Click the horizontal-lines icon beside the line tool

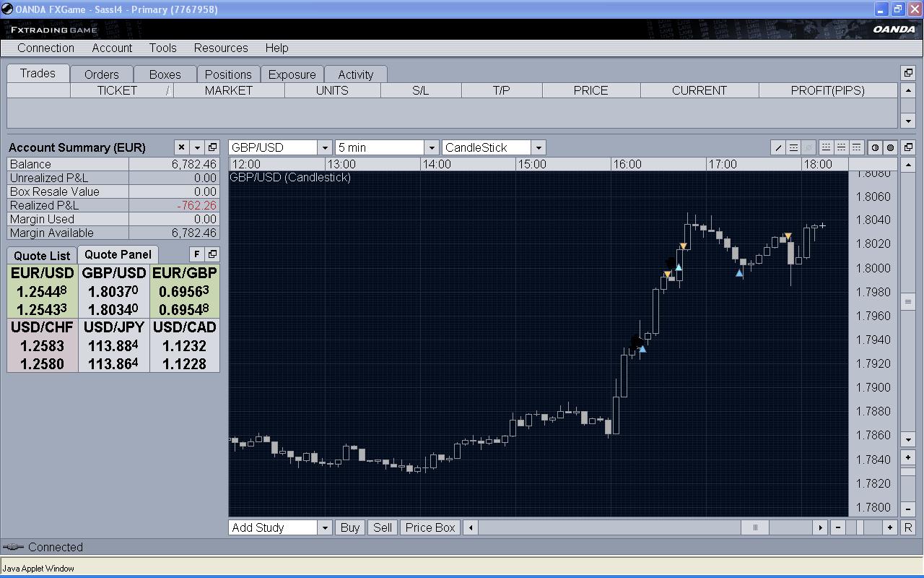pyautogui.click(x=793, y=147)
